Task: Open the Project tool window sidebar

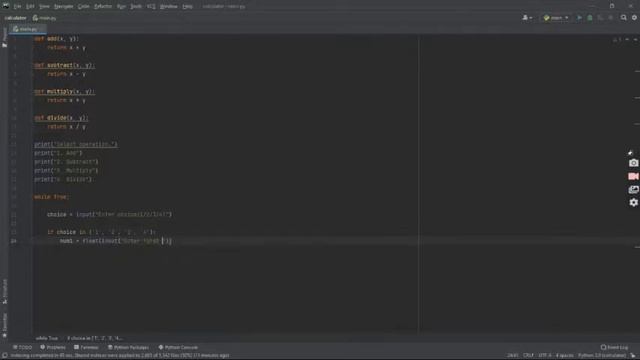Action: (x=4, y=38)
